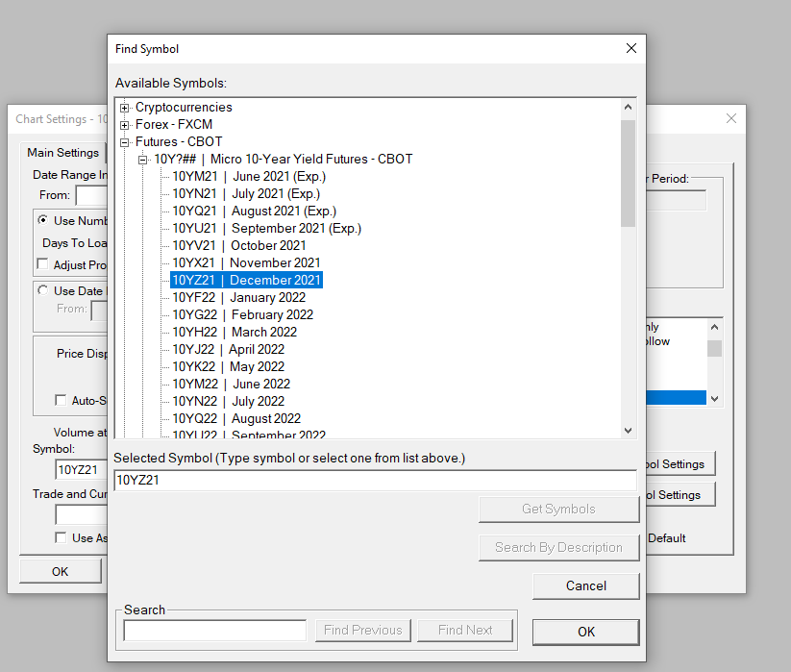791x672 pixels.
Task: Collapse the 10Y?## Micro 10-Year Yield node
Action: 143,160
